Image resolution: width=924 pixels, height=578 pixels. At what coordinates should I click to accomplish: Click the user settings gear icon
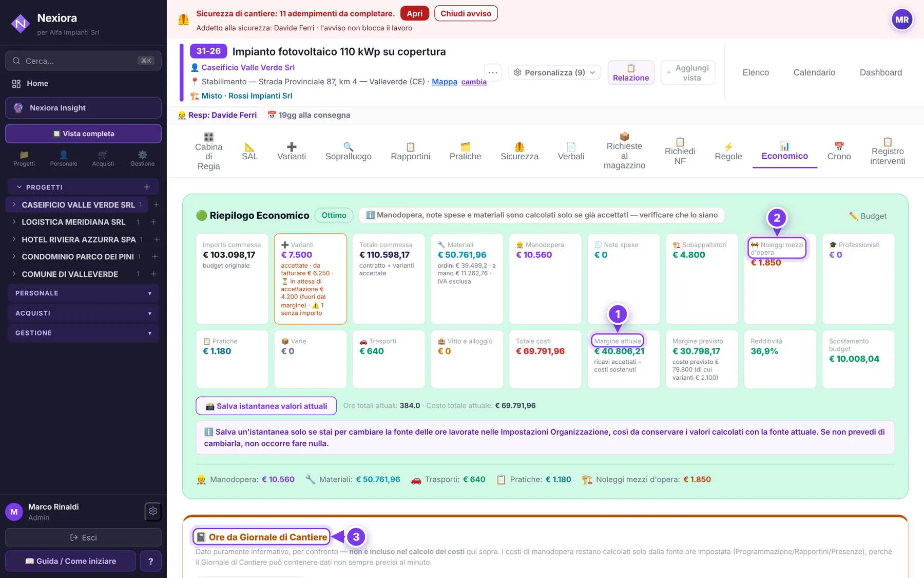[x=153, y=511]
